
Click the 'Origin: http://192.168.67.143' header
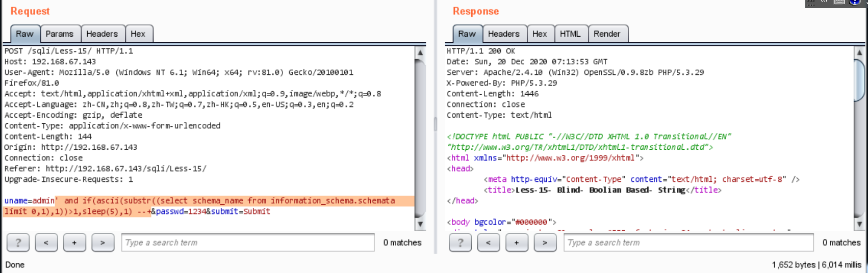[x=71, y=147]
